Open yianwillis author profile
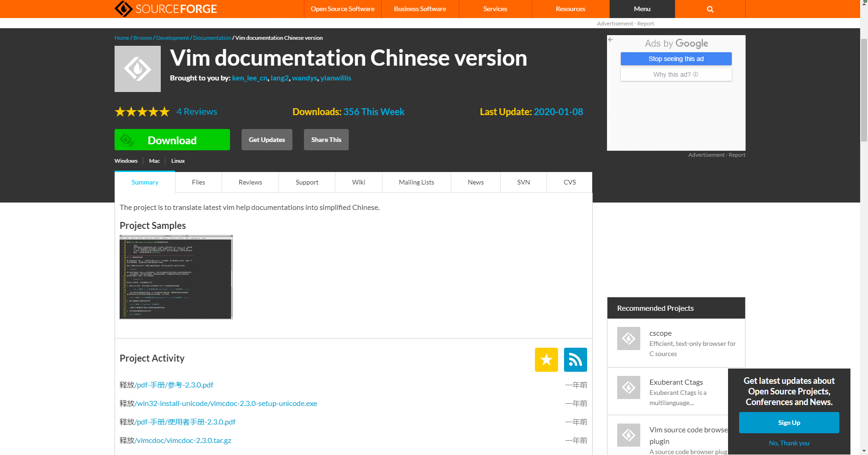Viewport: 868px width, 455px height. click(x=336, y=78)
